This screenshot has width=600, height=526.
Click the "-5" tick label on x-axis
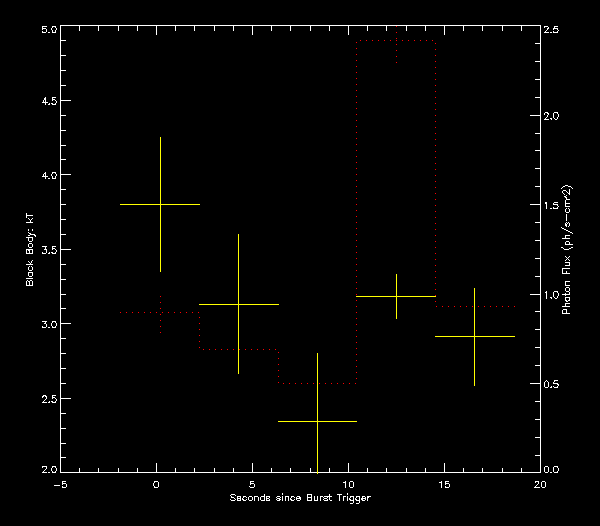[60, 484]
